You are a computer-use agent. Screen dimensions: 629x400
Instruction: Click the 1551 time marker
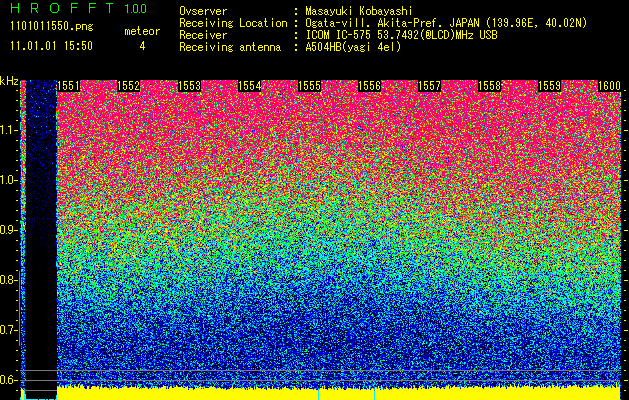pos(68,86)
